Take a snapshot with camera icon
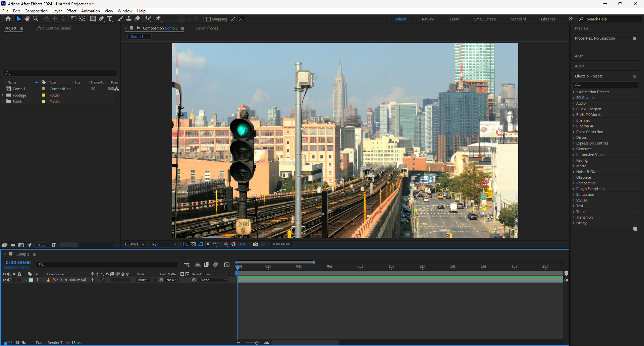 [256, 244]
